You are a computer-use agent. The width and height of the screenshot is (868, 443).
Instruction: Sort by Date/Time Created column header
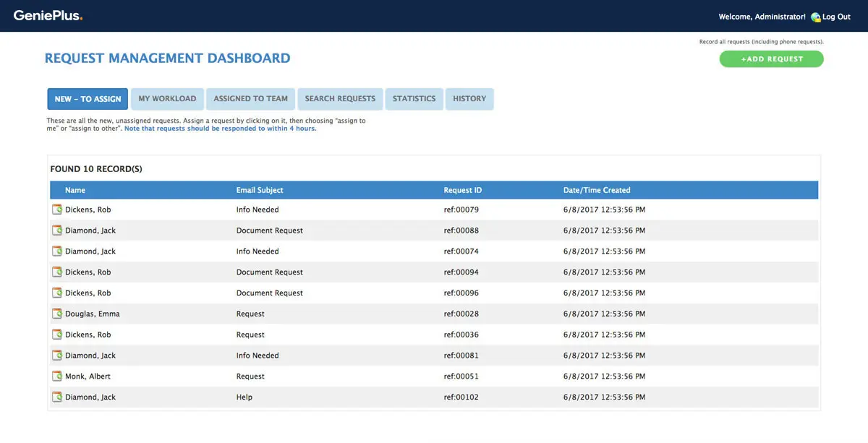coord(597,190)
